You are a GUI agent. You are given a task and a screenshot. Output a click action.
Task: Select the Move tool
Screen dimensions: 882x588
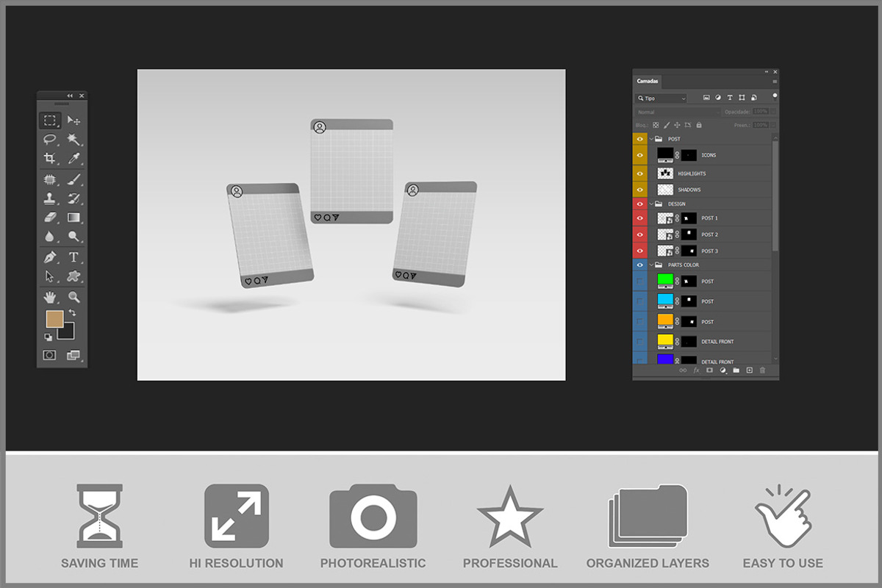tap(73, 121)
